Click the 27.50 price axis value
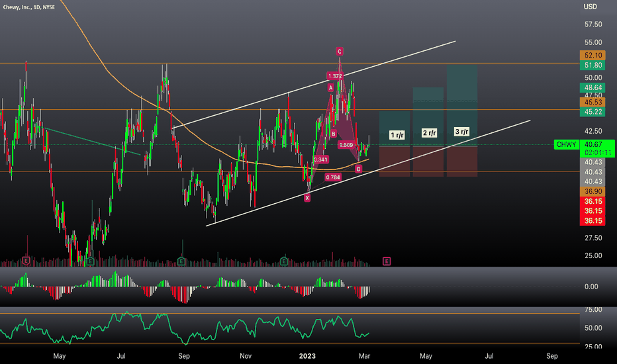Screen dimensions: 617x364 (593, 238)
